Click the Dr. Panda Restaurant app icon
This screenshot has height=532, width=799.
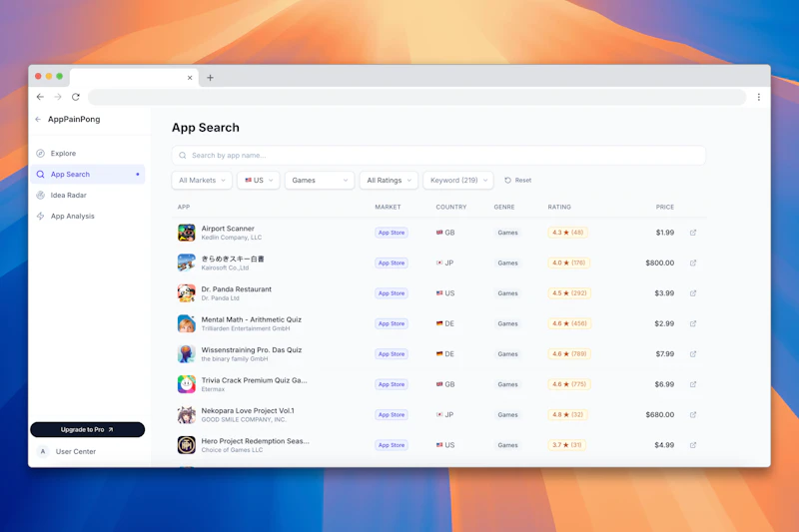pos(186,293)
